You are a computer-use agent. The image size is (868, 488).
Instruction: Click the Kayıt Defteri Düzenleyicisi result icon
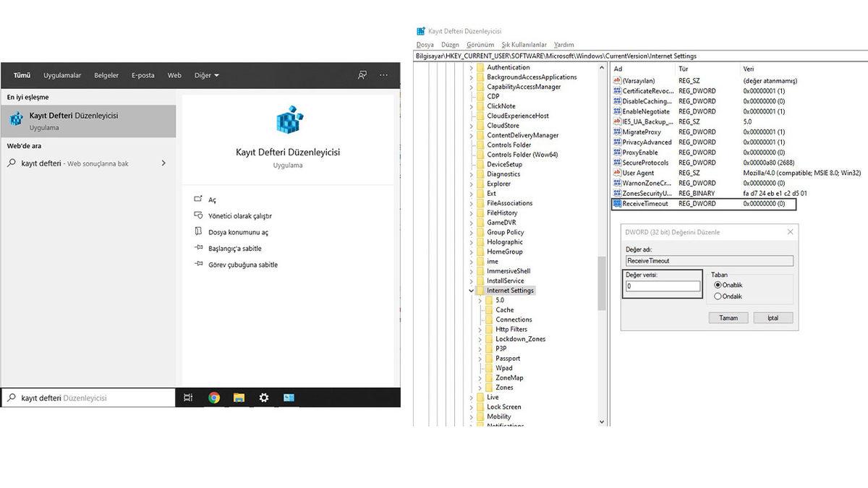(x=16, y=120)
